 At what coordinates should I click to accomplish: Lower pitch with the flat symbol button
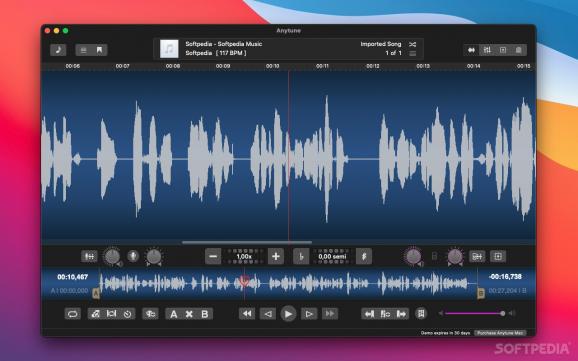[x=301, y=256]
